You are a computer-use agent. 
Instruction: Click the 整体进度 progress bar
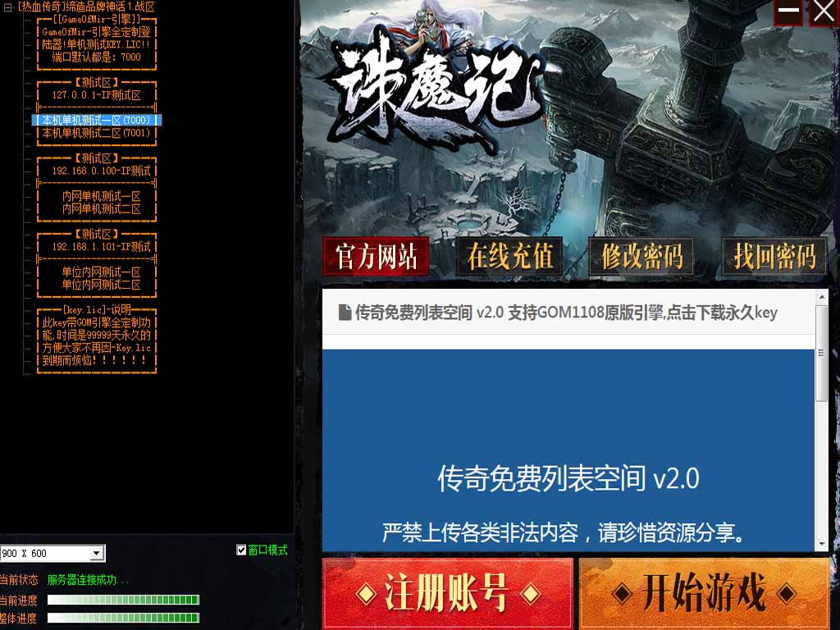[x=123, y=618]
